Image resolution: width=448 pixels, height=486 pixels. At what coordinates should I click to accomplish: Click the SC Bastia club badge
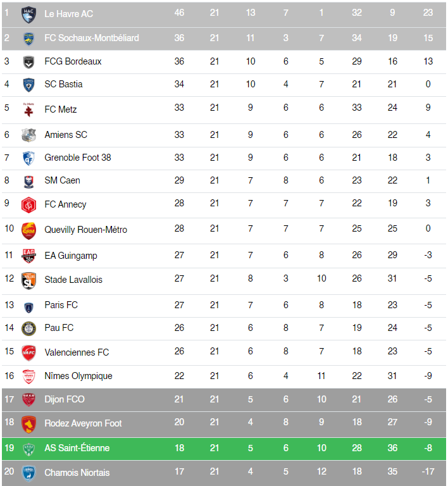pos(28,85)
